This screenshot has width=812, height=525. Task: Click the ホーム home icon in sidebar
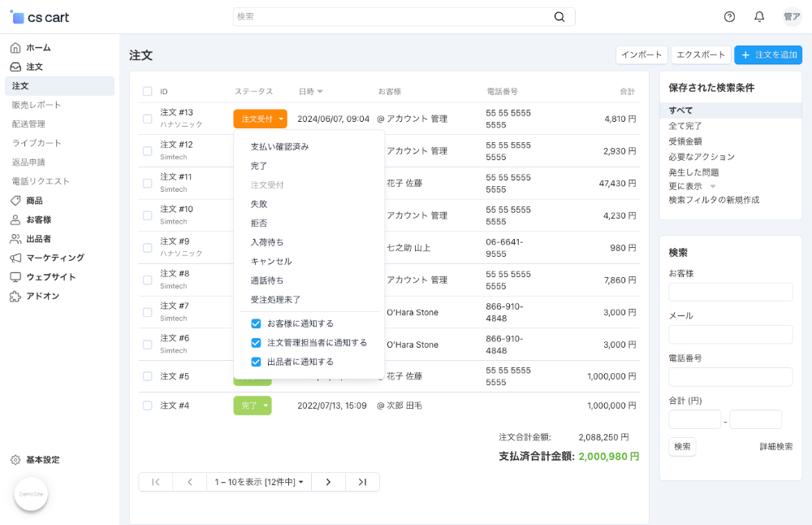point(15,48)
